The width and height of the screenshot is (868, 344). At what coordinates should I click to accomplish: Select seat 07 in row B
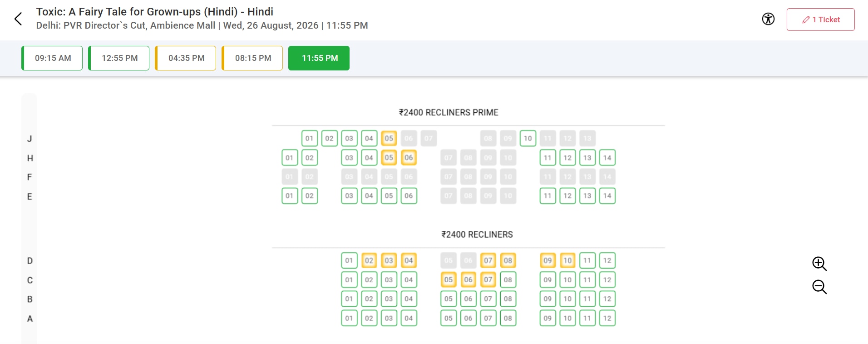(x=488, y=299)
